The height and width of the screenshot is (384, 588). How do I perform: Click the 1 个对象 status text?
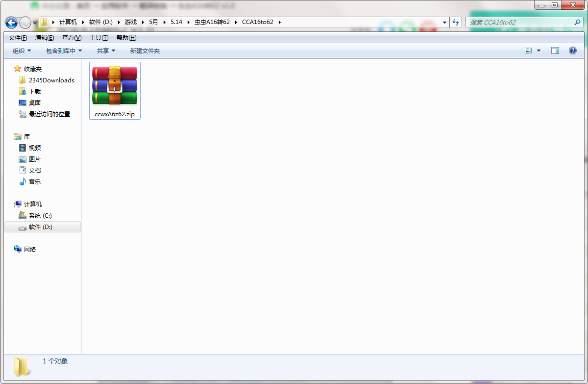[x=55, y=361]
